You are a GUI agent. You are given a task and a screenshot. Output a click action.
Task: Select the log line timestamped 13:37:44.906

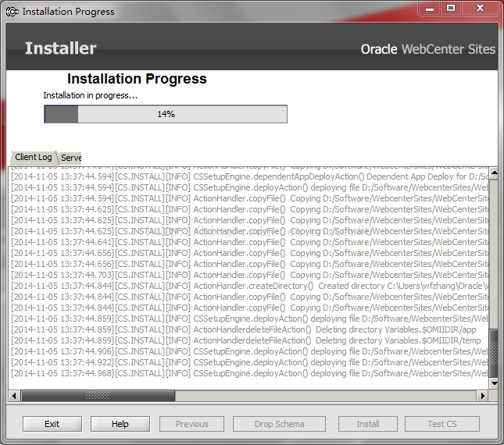tap(249, 351)
